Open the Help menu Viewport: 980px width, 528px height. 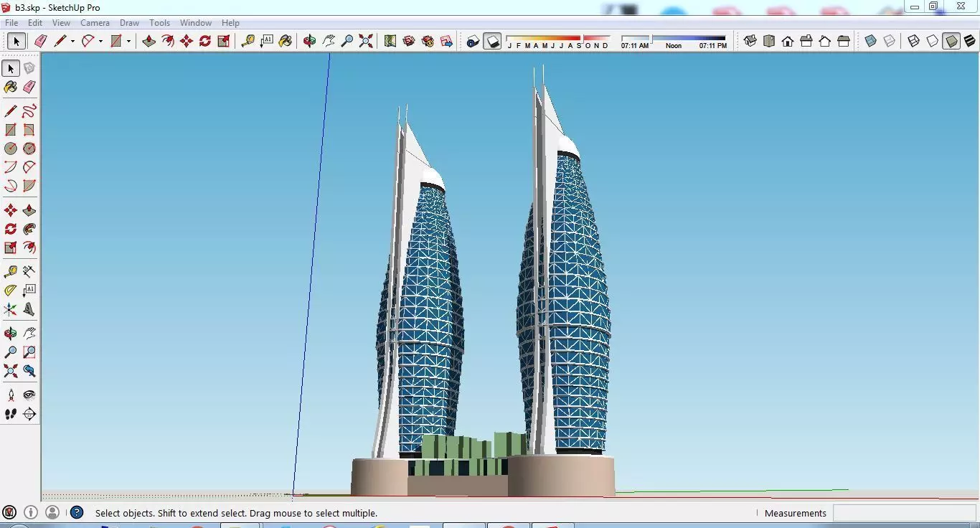pos(230,23)
